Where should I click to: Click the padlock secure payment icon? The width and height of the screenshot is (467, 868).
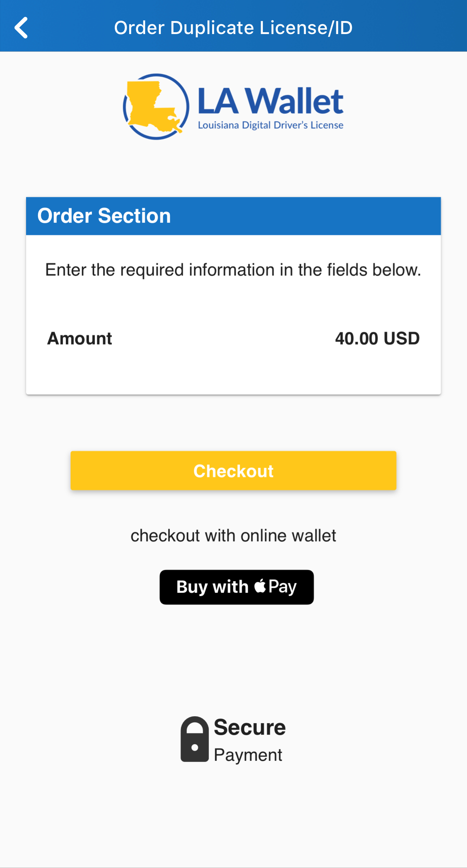click(x=194, y=739)
